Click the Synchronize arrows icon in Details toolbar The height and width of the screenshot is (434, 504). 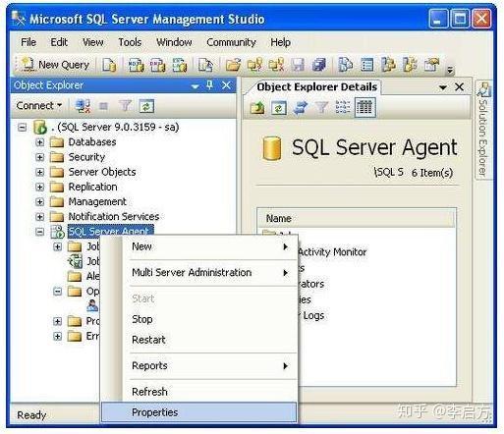click(301, 107)
